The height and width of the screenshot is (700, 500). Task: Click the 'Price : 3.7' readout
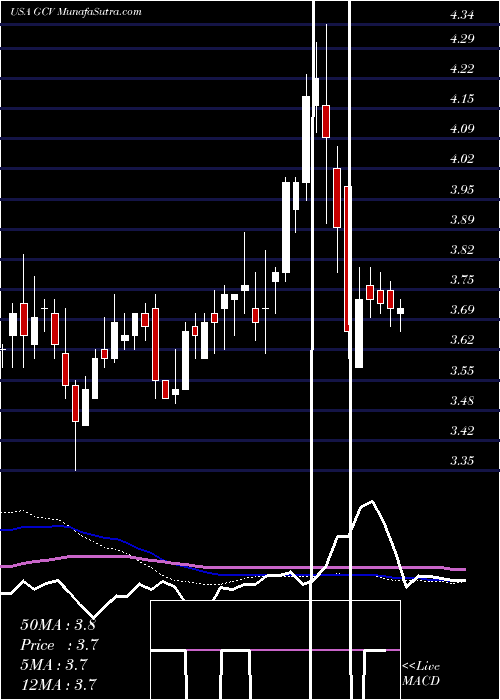point(59,645)
